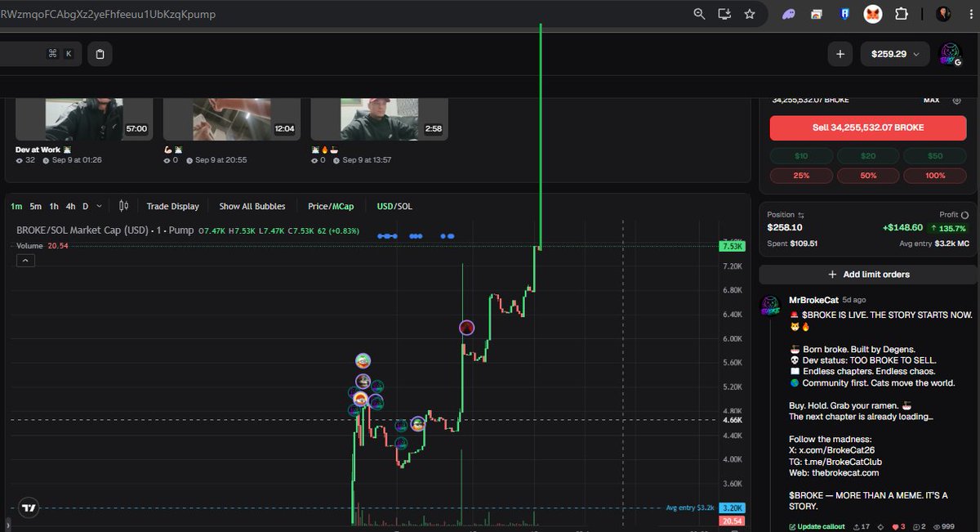Open the account avatar with Google badge
This screenshot has width=980, height=532.
951,54
